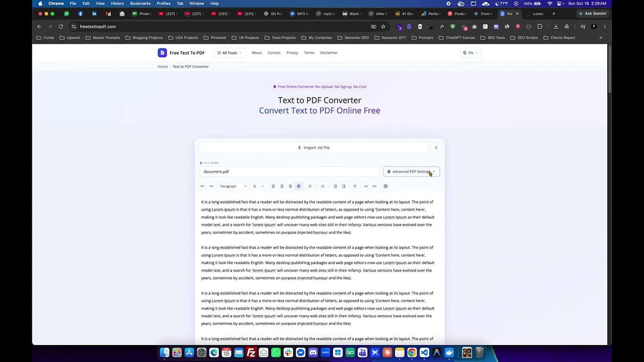Viewport: 644px width, 362px height.
Task: Expand Advanced PDF Settings
Action: click(411, 172)
